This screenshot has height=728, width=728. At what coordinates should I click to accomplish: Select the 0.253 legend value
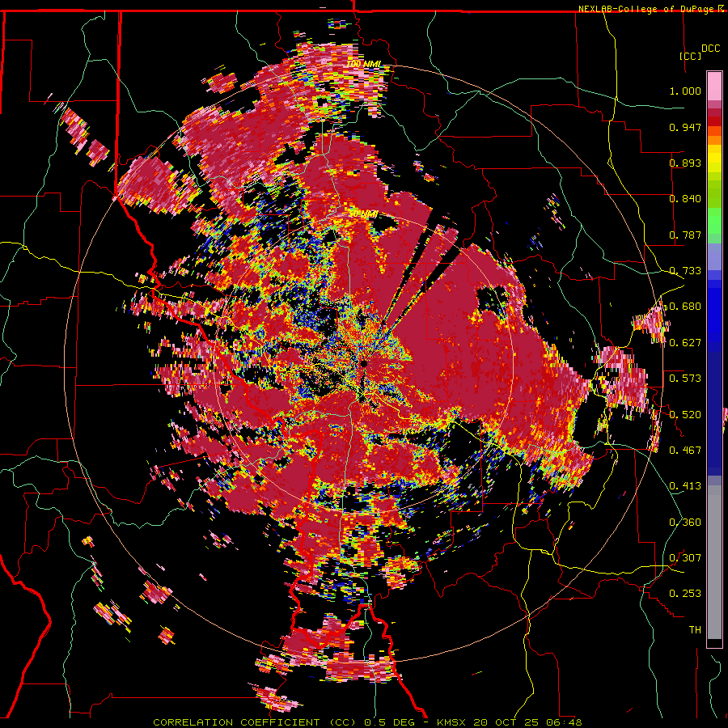[x=685, y=594]
